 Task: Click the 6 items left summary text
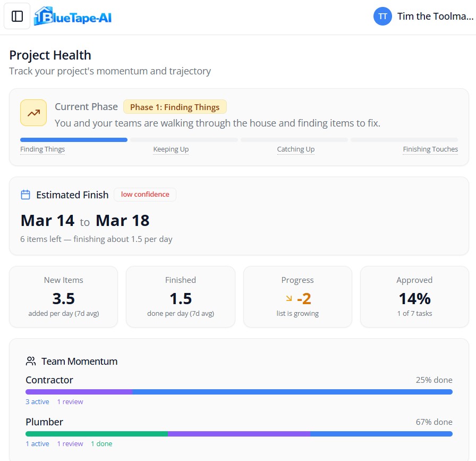click(x=96, y=239)
